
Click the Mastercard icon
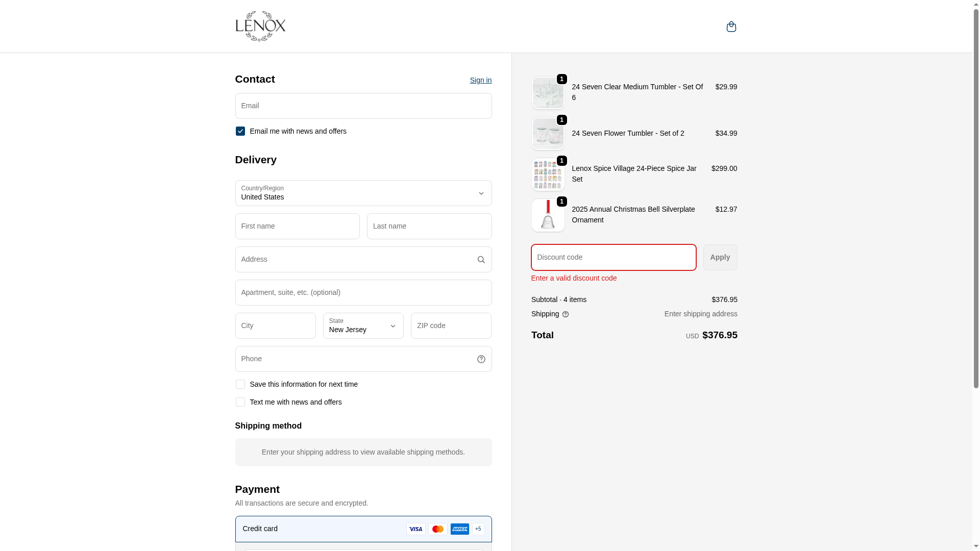[x=438, y=529]
